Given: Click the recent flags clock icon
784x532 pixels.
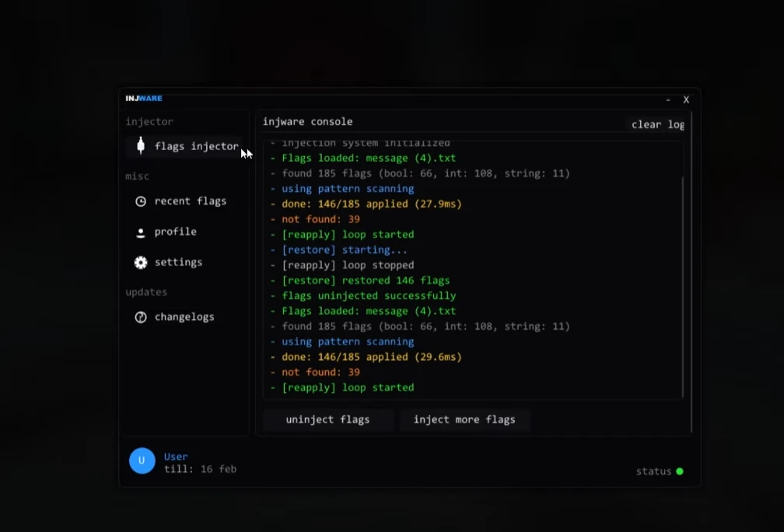Looking at the screenshot, I should pyautogui.click(x=141, y=201).
